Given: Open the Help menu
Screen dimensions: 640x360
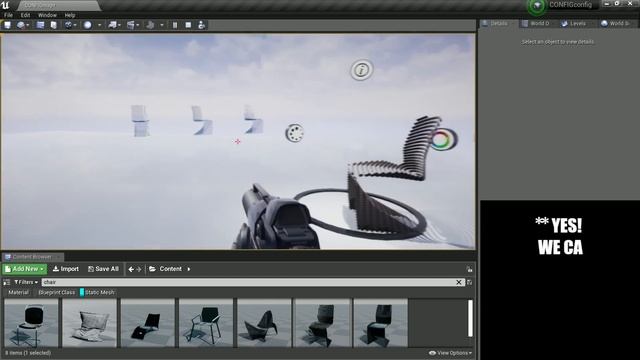Looking at the screenshot, I should coord(70,15).
